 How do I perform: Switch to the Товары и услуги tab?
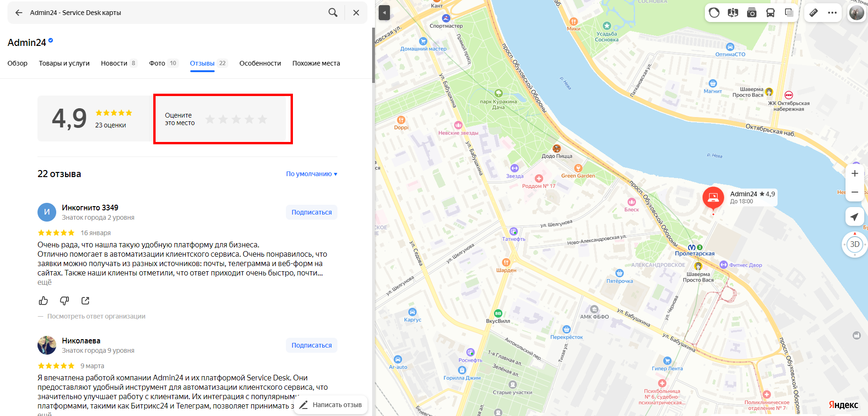point(64,63)
